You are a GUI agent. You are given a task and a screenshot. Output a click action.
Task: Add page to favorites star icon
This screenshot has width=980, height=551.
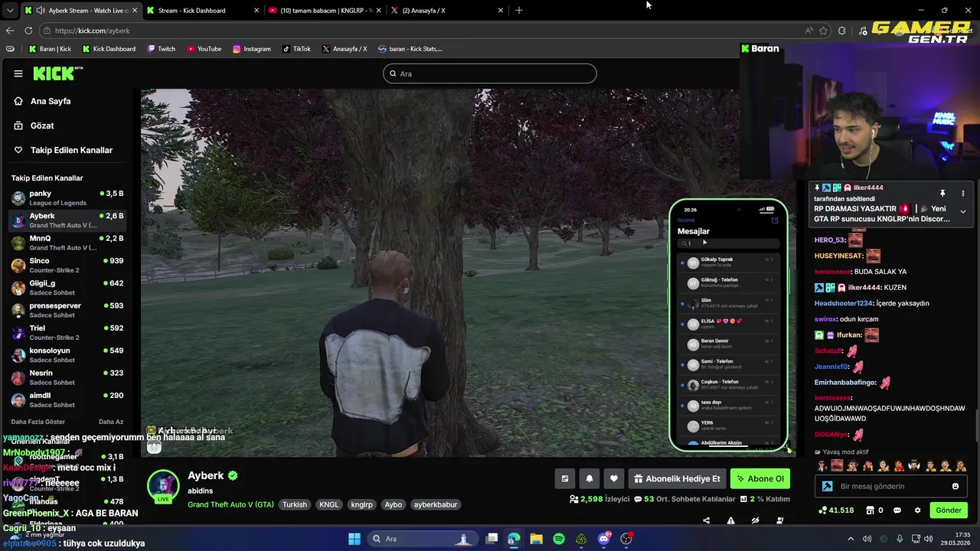point(824,31)
